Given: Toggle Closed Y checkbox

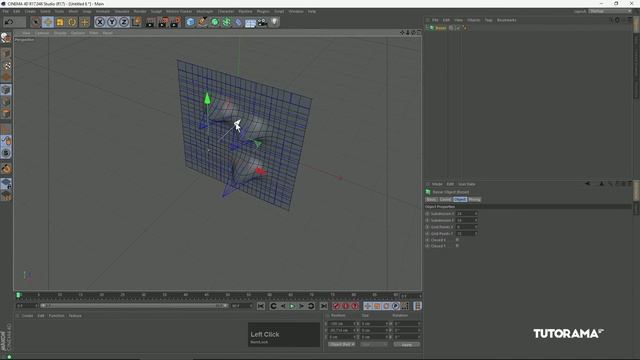Looking at the screenshot, I should [457, 246].
